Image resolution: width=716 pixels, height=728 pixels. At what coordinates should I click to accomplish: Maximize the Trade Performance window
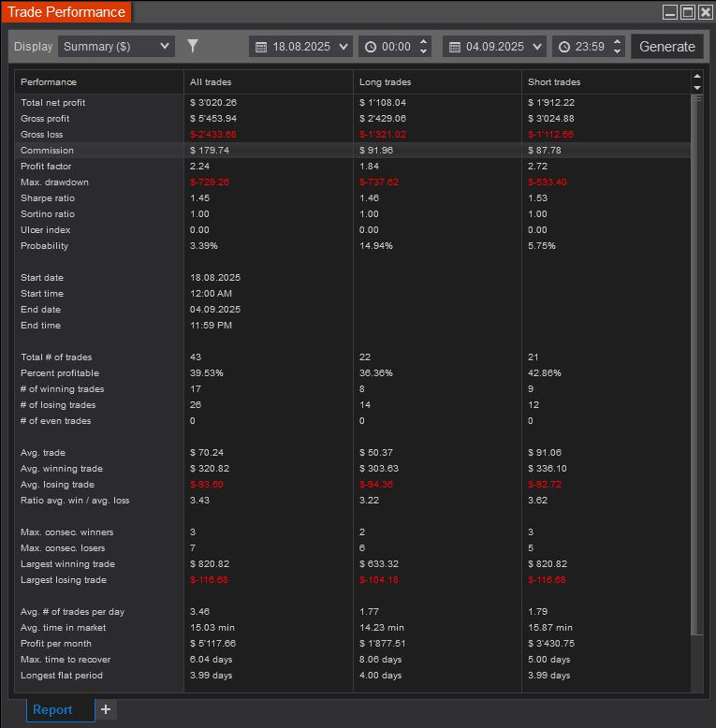coord(688,12)
